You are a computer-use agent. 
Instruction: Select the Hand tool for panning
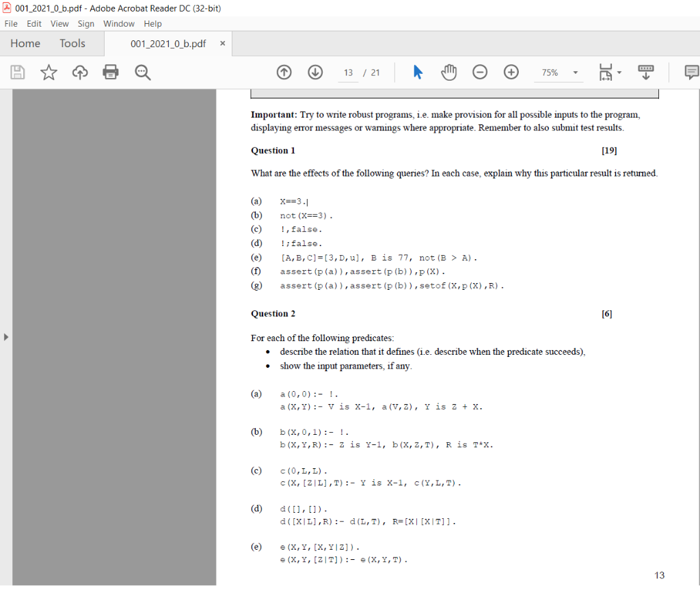click(x=449, y=72)
